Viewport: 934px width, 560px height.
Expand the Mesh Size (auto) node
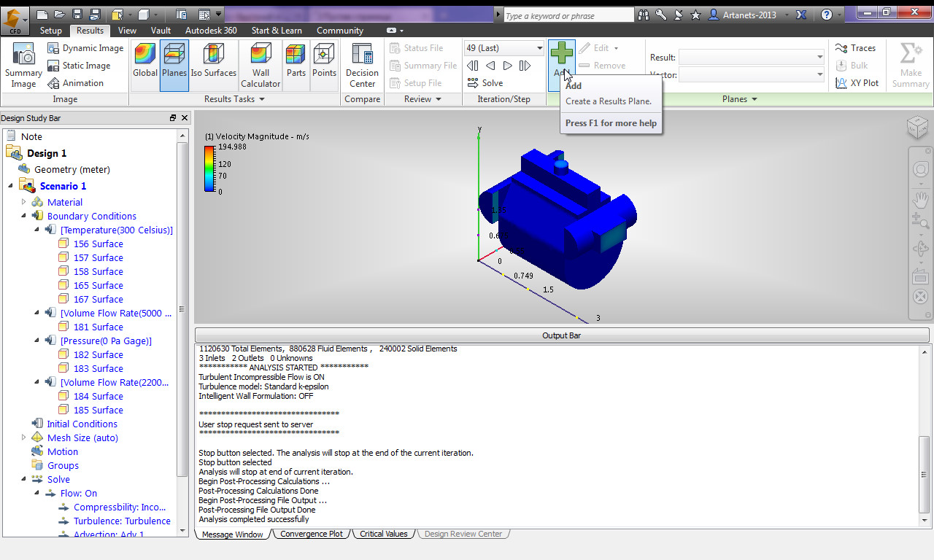click(23, 437)
